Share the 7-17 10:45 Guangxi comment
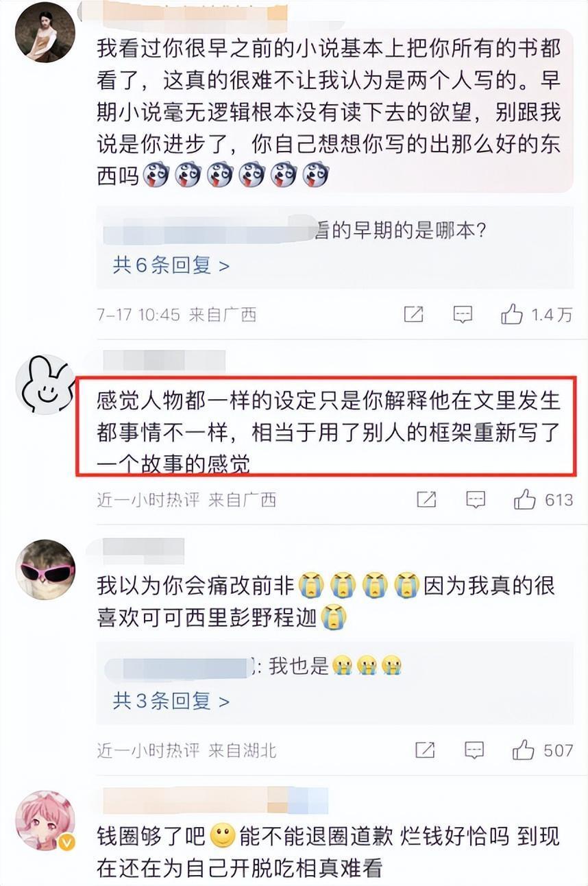Screen dimensions: 588x886 (413, 315)
